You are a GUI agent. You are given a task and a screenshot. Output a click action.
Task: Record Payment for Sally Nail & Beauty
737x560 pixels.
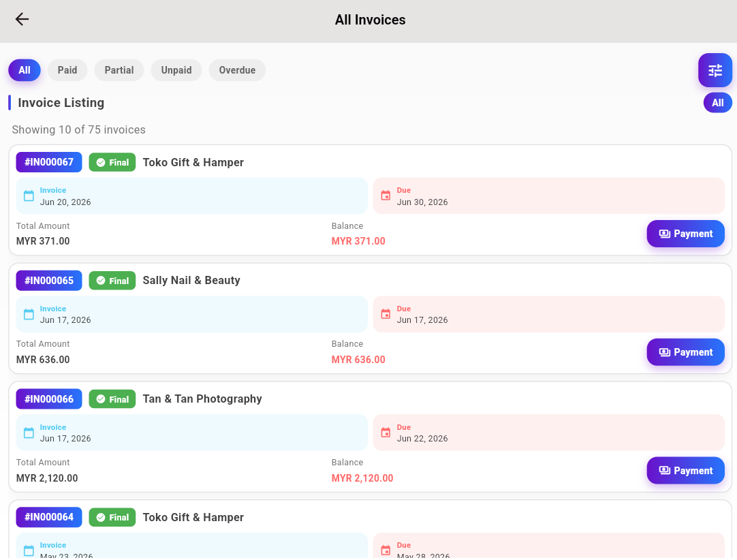(685, 352)
